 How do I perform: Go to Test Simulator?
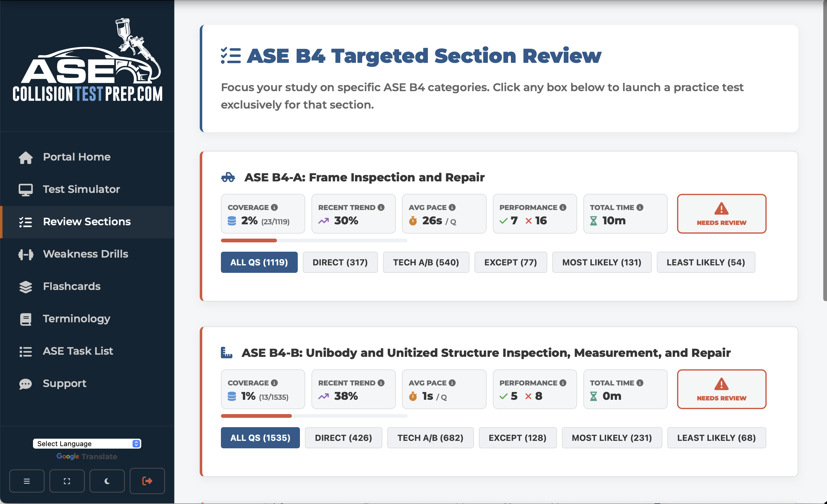tap(87, 189)
